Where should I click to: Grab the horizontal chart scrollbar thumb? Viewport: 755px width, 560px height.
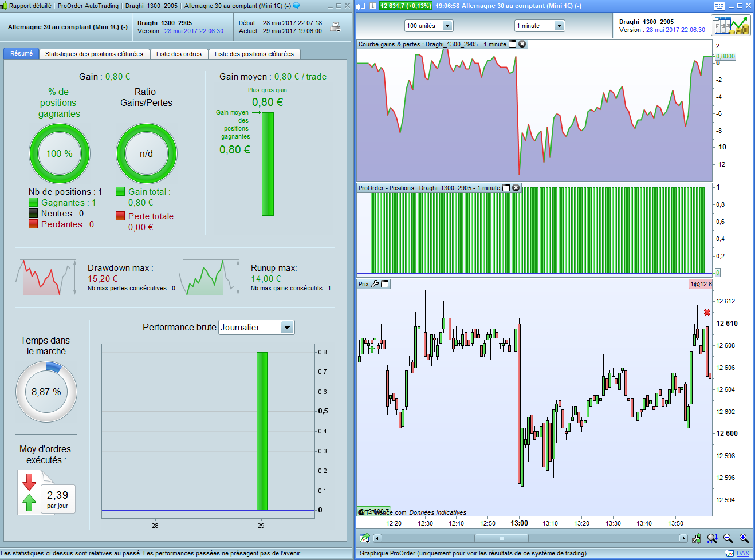501,538
